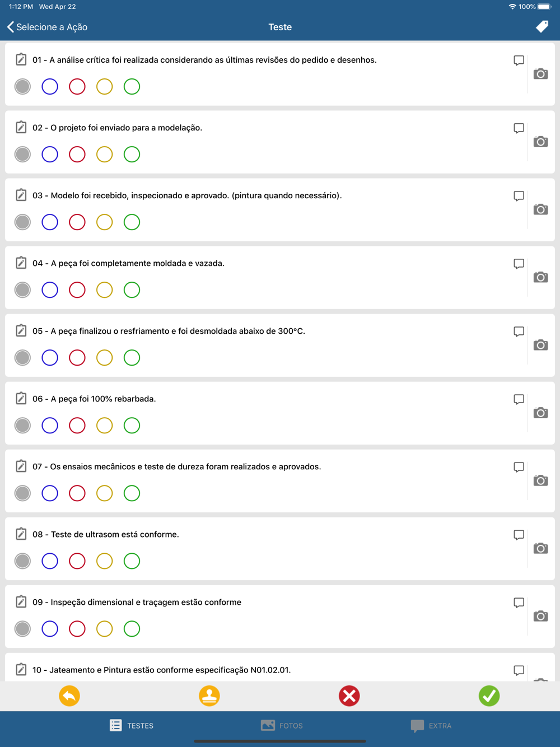This screenshot has height=747, width=560.
Task: Add a comment to item 08
Action: 519,535
